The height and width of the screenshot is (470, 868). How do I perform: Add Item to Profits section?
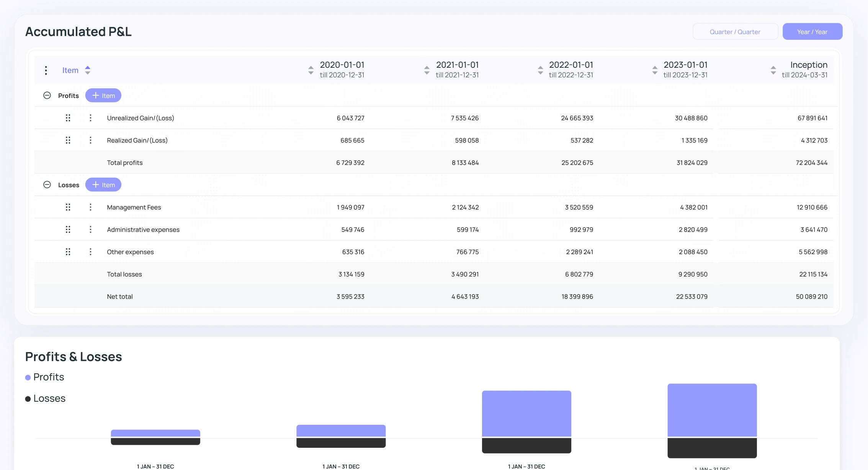click(103, 96)
